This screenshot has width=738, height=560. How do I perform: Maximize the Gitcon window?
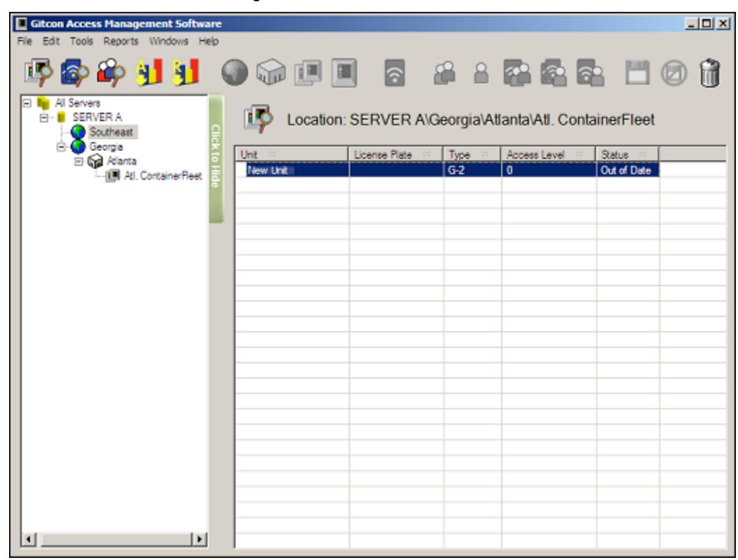[x=707, y=22]
